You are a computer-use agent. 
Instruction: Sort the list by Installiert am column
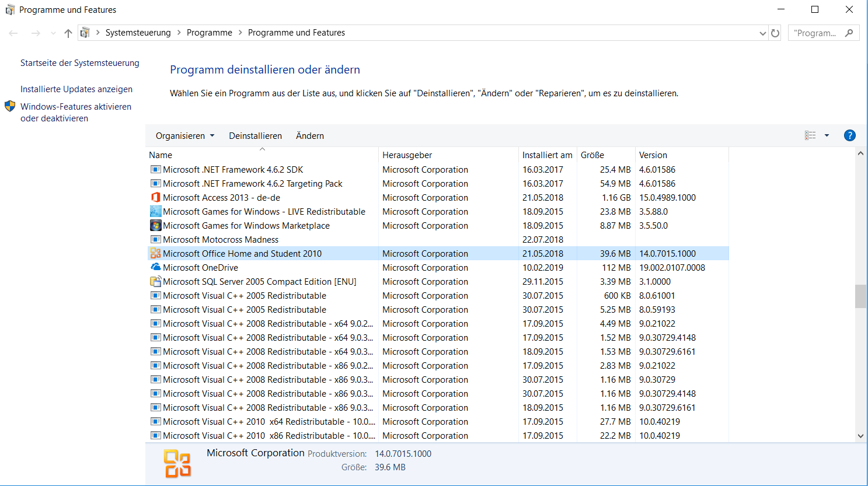click(x=548, y=155)
